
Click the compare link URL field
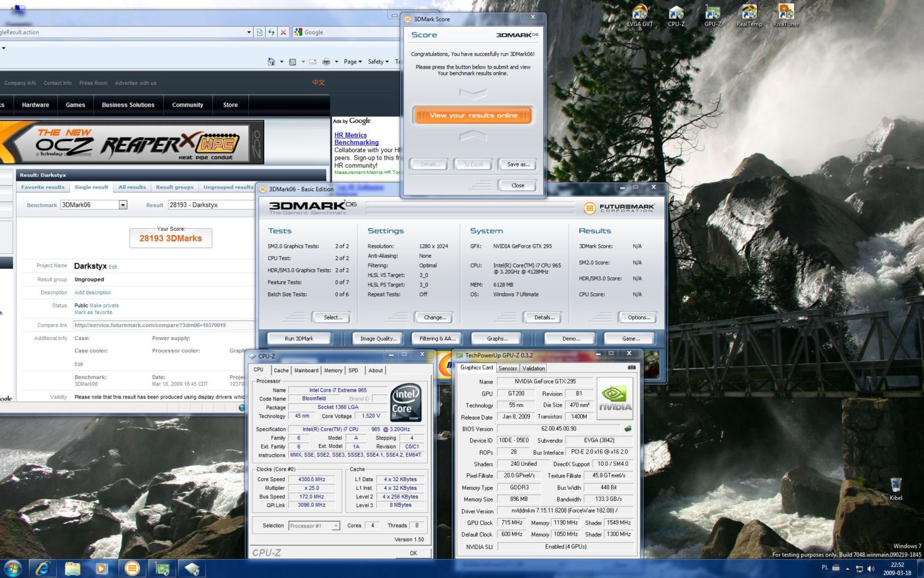[163, 325]
